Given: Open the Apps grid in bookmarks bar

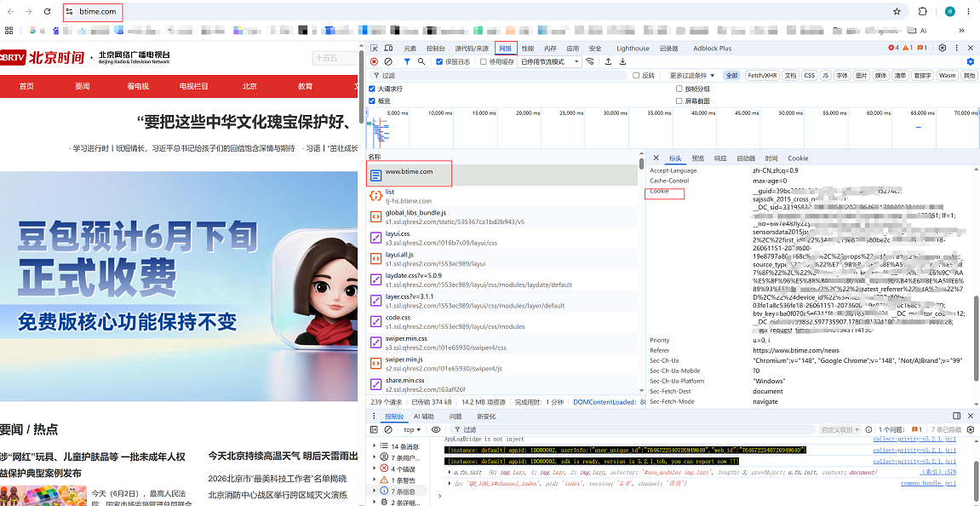Looking at the screenshot, I should pos(9,30).
